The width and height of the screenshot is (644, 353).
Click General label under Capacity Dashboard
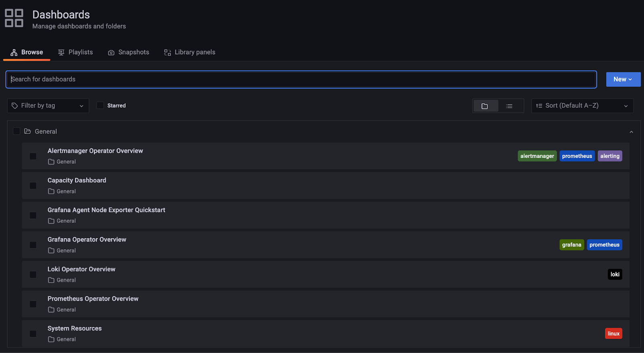tap(66, 191)
